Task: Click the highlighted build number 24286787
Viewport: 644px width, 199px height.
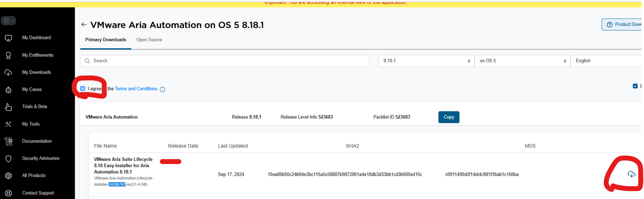Action: click(x=117, y=185)
